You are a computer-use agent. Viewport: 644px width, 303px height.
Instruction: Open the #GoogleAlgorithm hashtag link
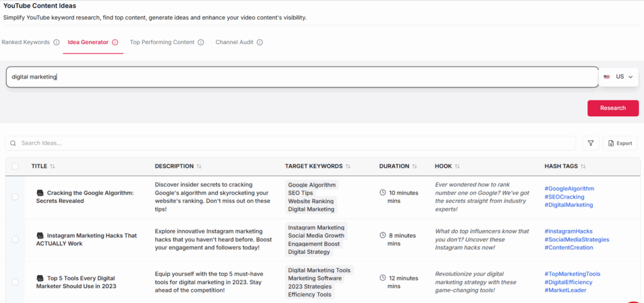pos(569,189)
